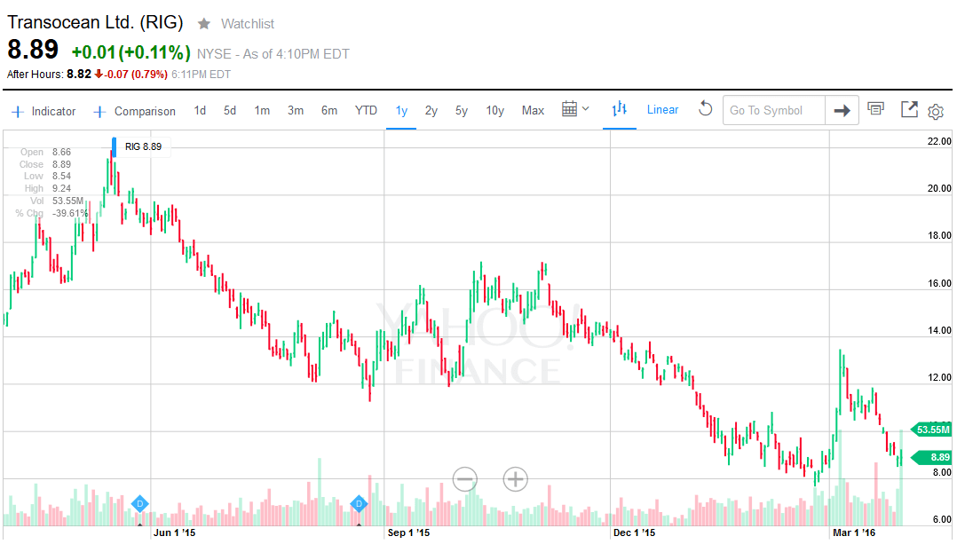Select the 1m time range
Screen dimensions: 957x560
click(262, 110)
